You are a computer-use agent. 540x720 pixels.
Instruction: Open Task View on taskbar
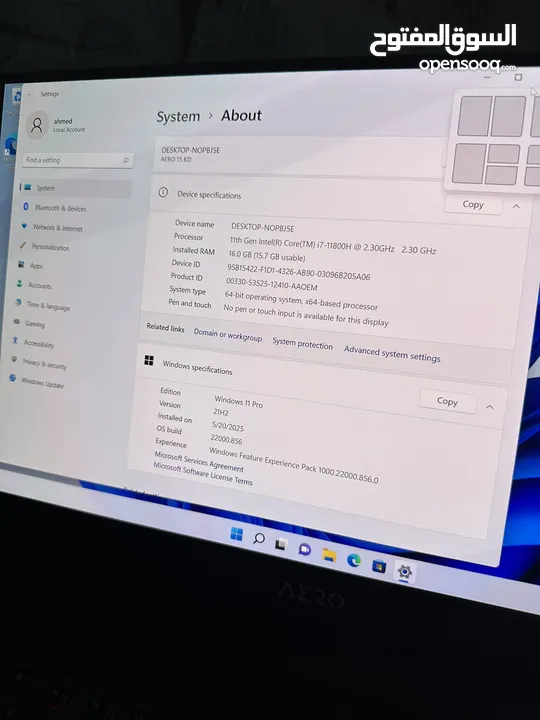(x=281, y=544)
